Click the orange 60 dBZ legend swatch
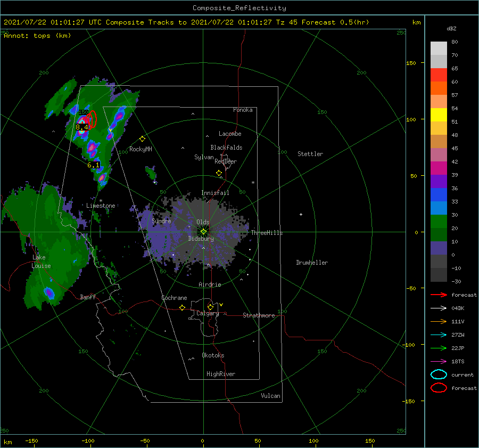Image resolution: width=479 pixels, height=448 pixels. (x=439, y=88)
